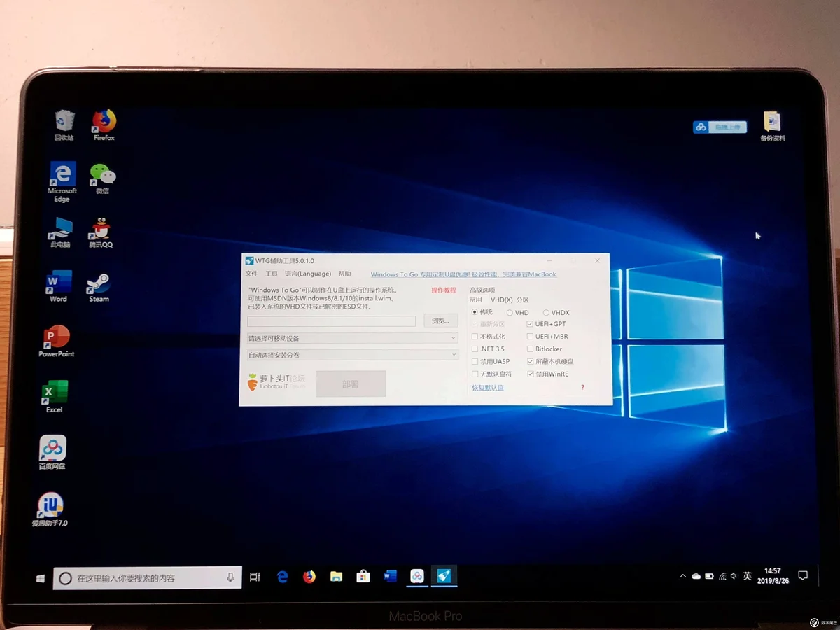
Task: Open the Firefox desktop shortcut
Action: [x=104, y=125]
